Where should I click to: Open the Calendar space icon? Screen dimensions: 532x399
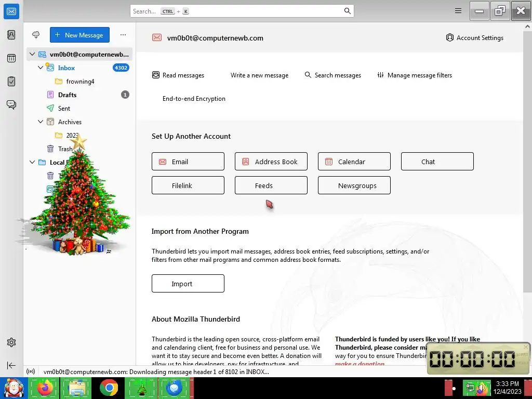11,58
